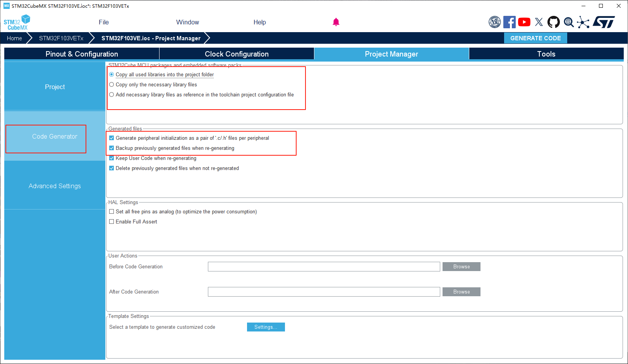The height and width of the screenshot is (364, 628).
Task: Open the Facebook icon link
Action: point(509,22)
